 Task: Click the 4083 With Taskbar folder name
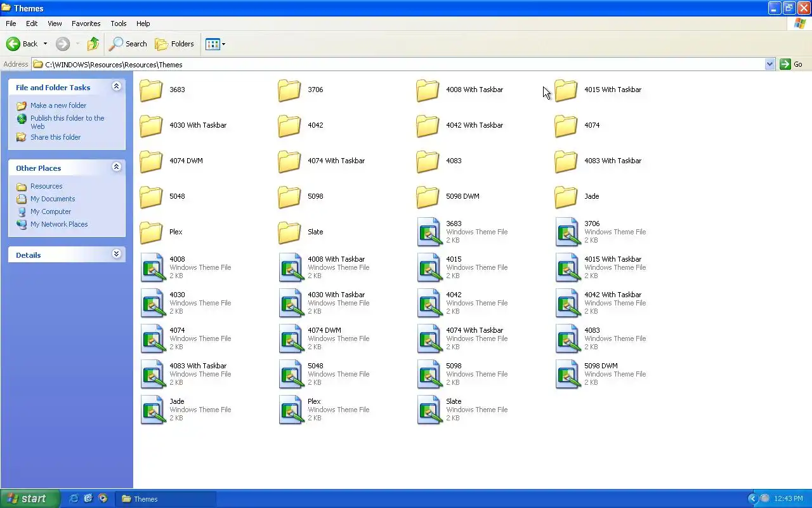click(613, 161)
